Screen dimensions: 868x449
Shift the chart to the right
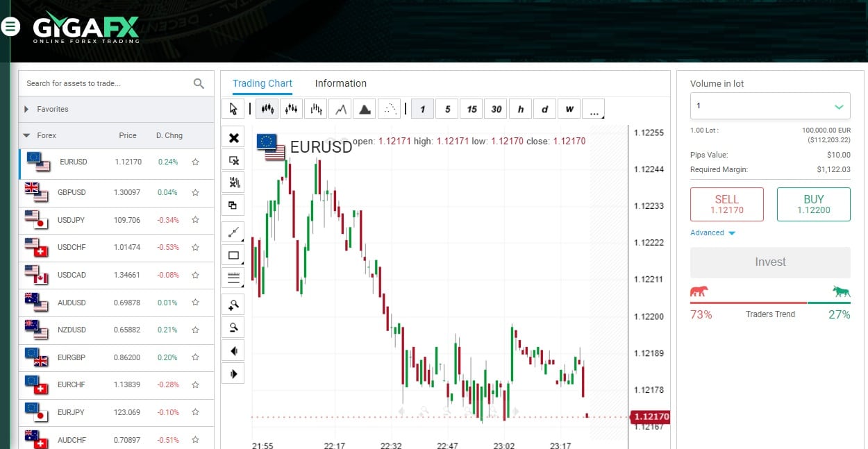click(233, 373)
